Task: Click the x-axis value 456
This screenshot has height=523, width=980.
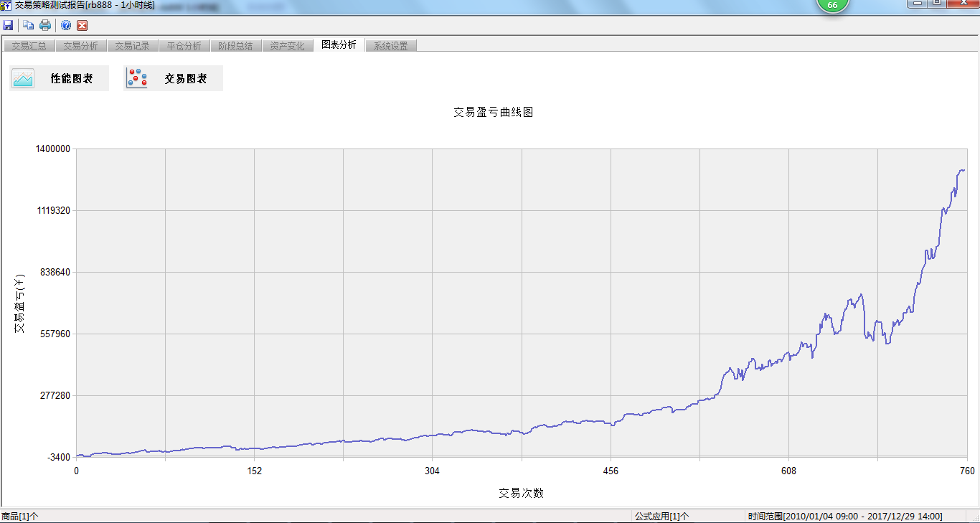Action: pyautogui.click(x=611, y=471)
